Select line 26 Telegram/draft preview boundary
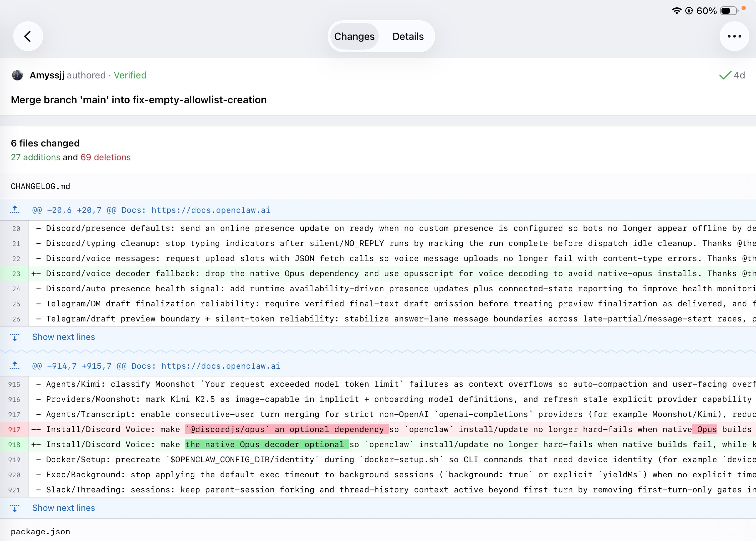The height and width of the screenshot is (541, 756). pyautogui.click(x=378, y=319)
